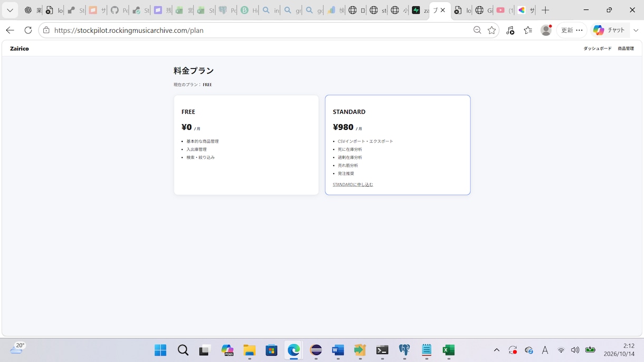The image size is (644, 362).
Task: Open Windows taskbar search
Action: click(x=183, y=350)
